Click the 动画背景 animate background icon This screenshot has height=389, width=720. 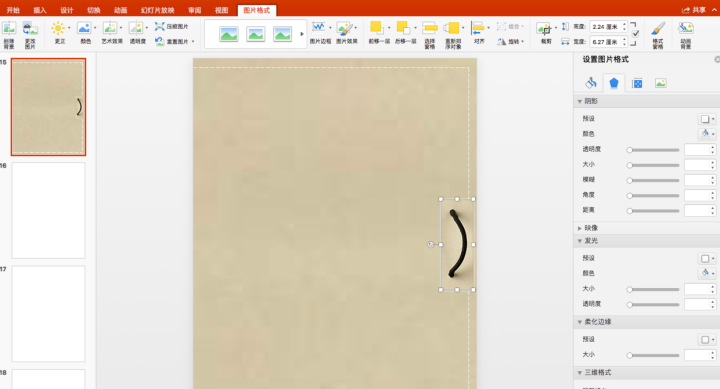click(686, 28)
